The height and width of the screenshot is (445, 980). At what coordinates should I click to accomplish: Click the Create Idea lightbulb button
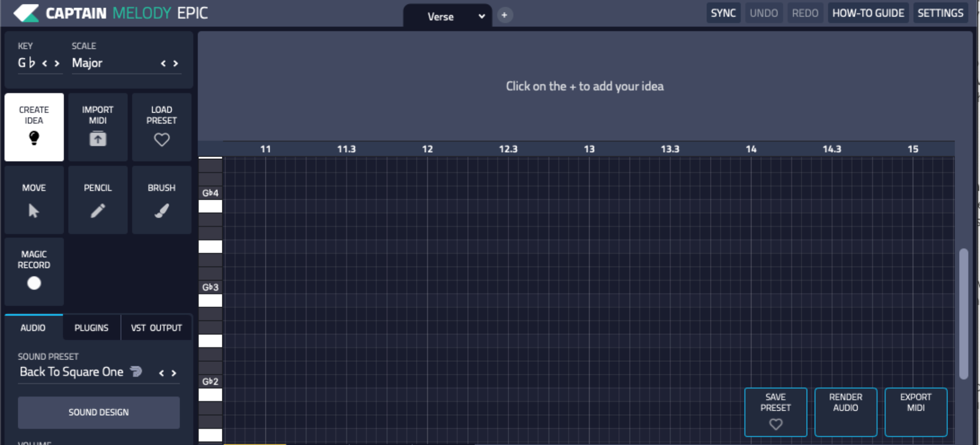(34, 127)
